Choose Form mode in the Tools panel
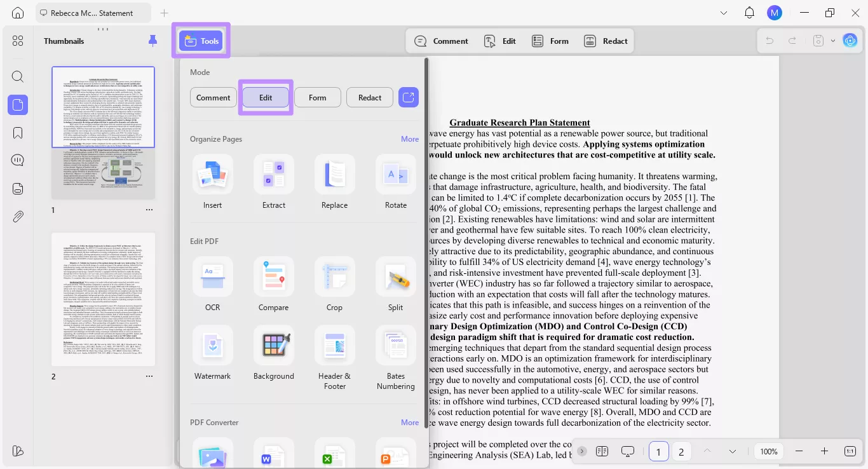This screenshot has width=868, height=469. [318, 97]
